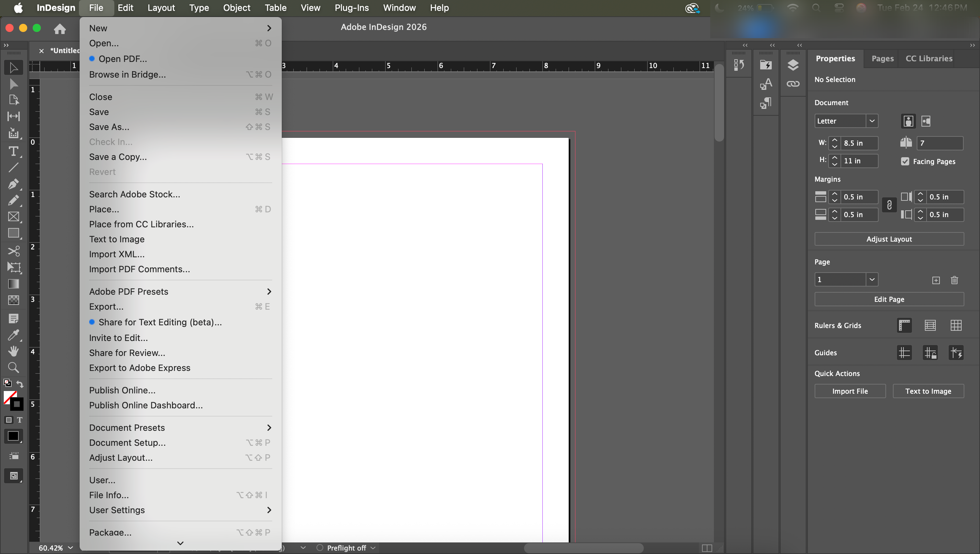Toggle landscape orientation button
Image resolution: width=980 pixels, height=554 pixels.
[926, 121]
